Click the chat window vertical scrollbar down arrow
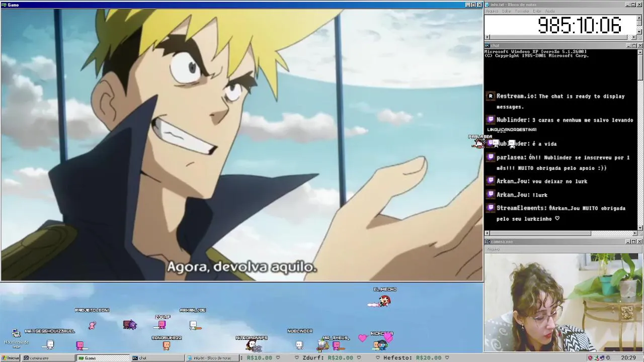Image resolution: width=644 pixels, height=362 pixels. (640, 228)
